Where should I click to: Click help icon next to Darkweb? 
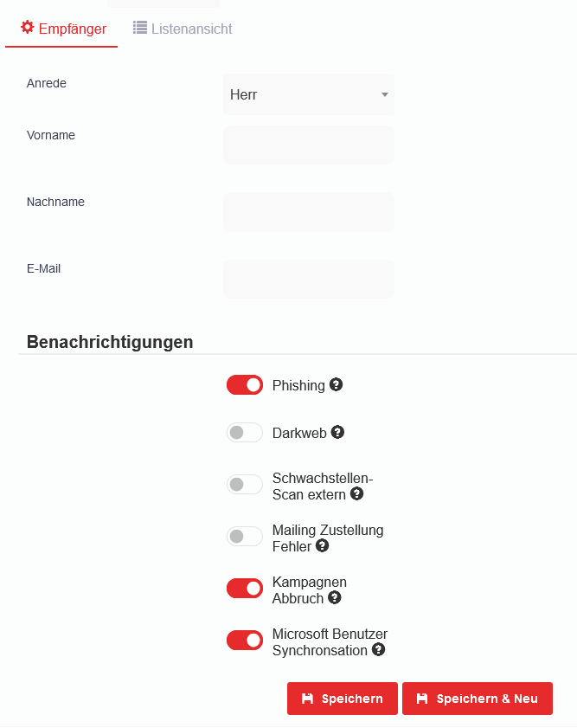pyautogui.click(x=338, y=432)
